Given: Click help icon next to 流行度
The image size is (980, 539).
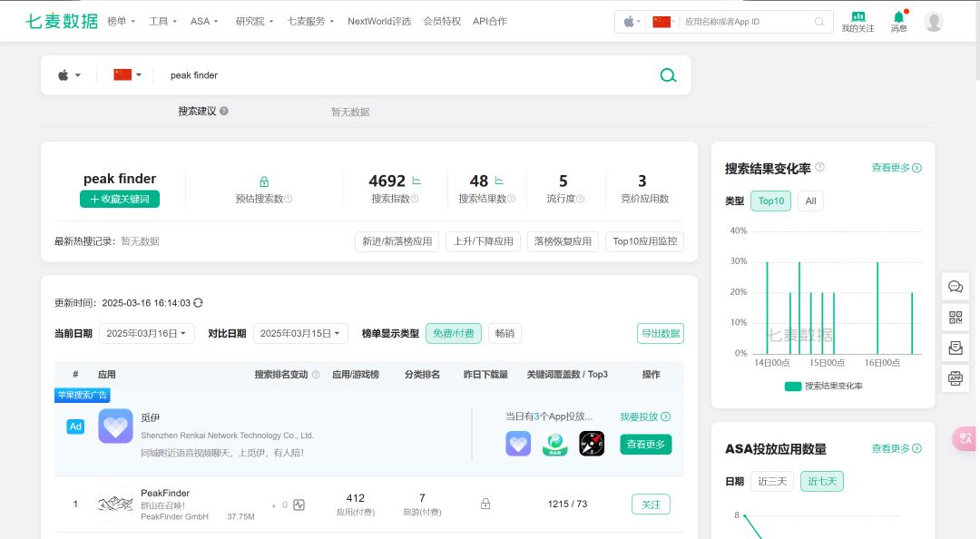Looking at the screenshot, I should click(581, 199).
